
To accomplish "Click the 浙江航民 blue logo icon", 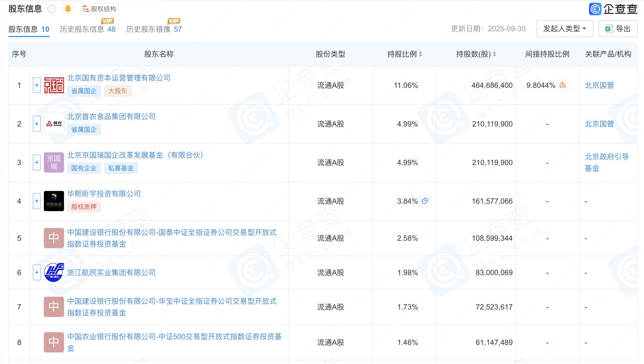I will [54, 272].
